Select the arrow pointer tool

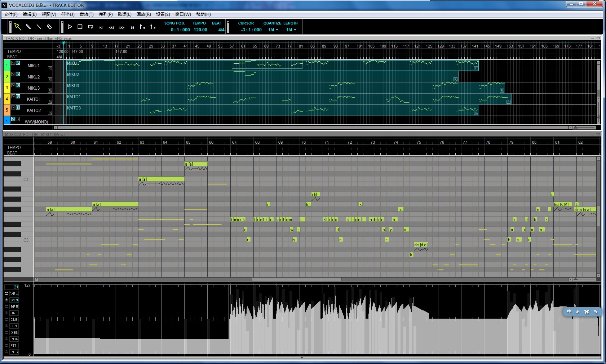click(18, 27)
